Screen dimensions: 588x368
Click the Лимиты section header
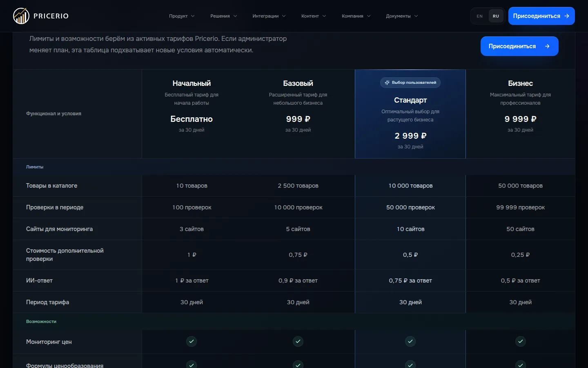point(35,167)
